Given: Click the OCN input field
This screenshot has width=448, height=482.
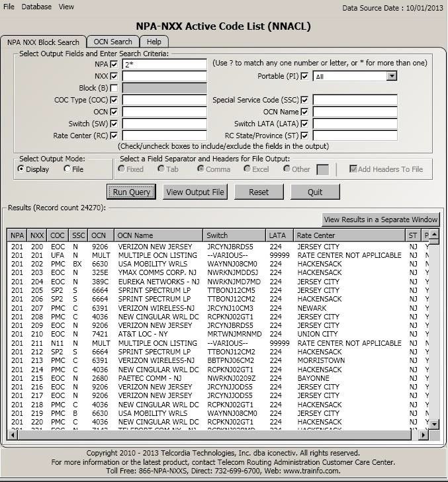Looking at the screenshot, I should pyautogui.click(x=165, y=112).
